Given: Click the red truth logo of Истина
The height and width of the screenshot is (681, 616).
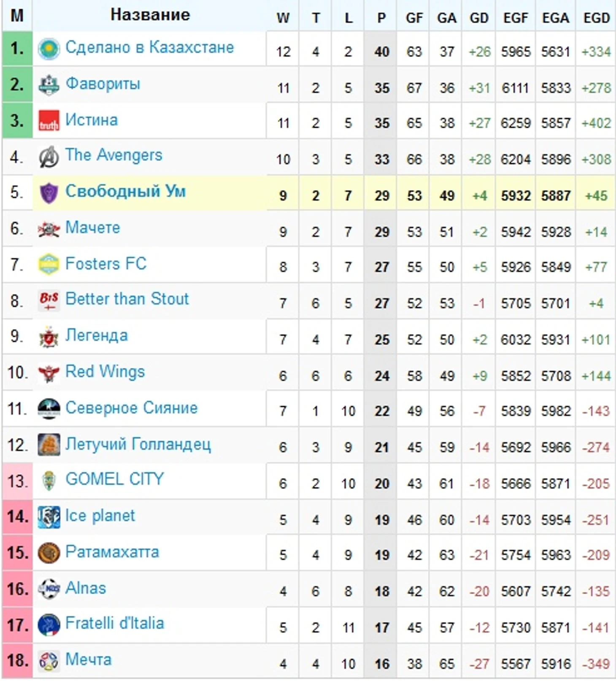Looking at the screenshot, I should tap(49, 121).
